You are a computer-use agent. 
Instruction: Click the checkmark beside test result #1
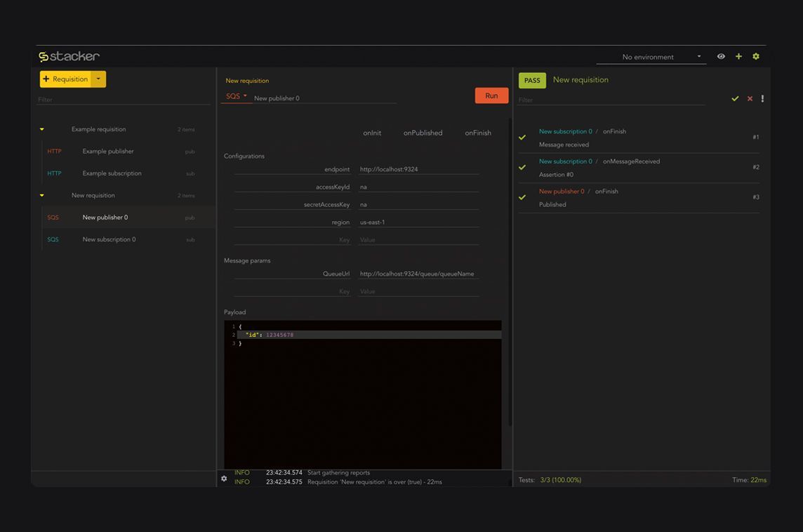point(522,138)
